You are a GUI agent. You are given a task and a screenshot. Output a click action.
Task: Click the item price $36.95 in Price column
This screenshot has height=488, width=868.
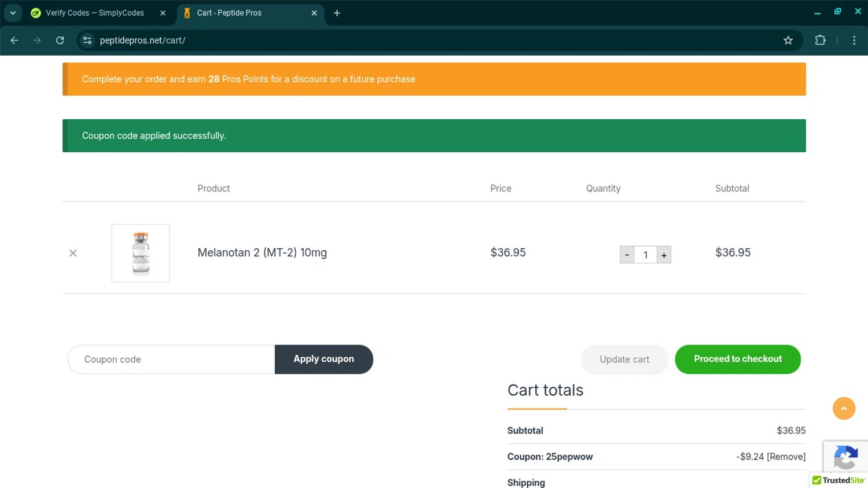pos(508,252)
